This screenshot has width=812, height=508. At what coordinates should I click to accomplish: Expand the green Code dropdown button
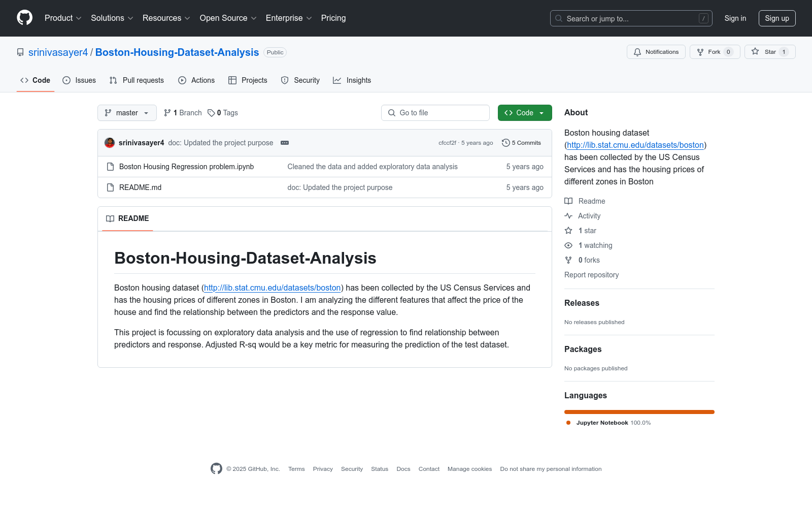[x=525, y=113]
